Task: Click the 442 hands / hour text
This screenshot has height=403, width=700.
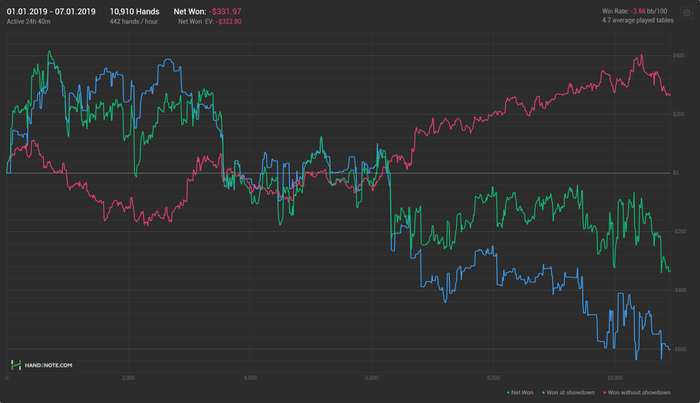Action: (133, 21)
